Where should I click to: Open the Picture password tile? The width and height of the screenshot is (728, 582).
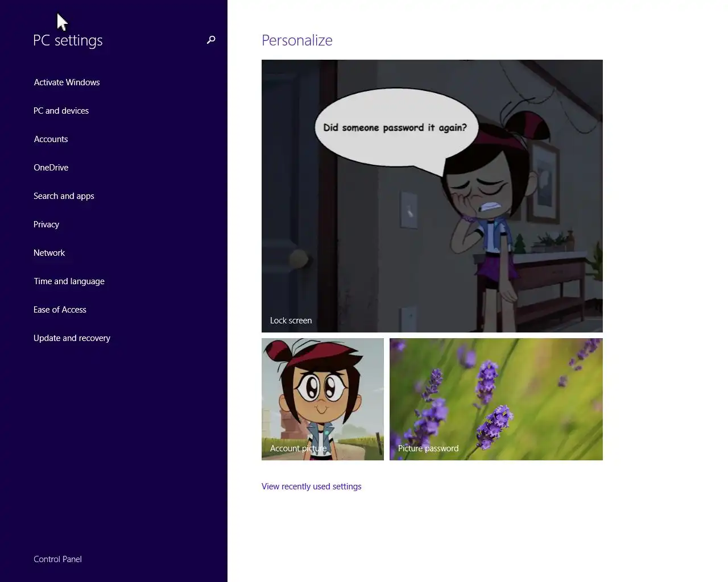coord(496,399)
